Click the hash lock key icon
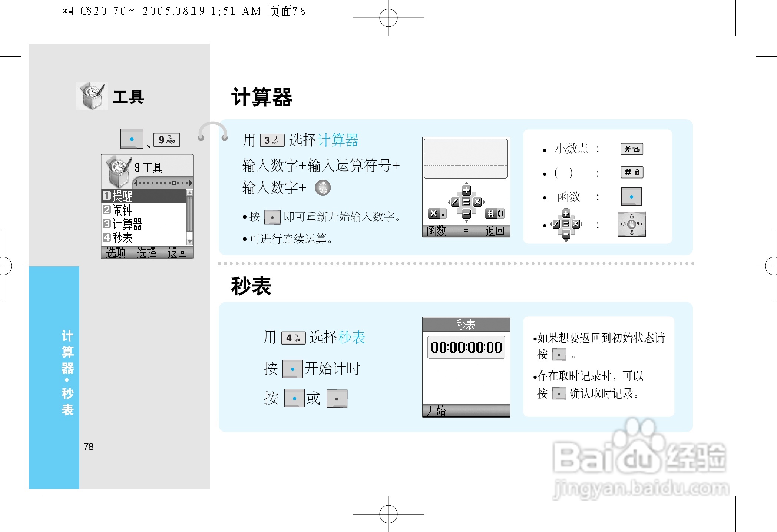The image size is (777, 532). tap(631, 172)
